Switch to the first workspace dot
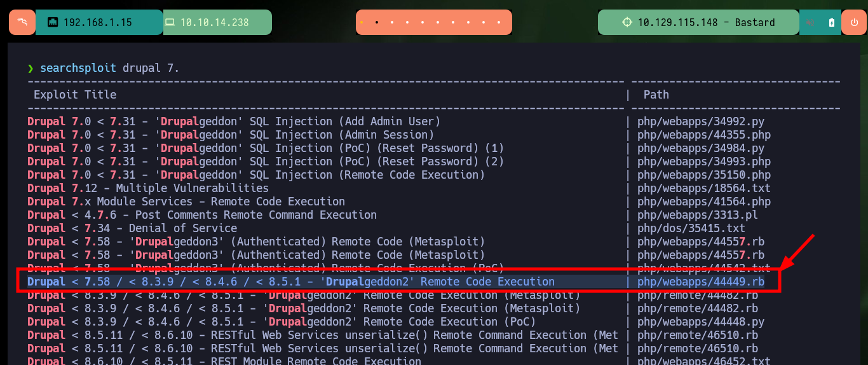Viewport: 868px width, 365px height. (x=362, y=22)
